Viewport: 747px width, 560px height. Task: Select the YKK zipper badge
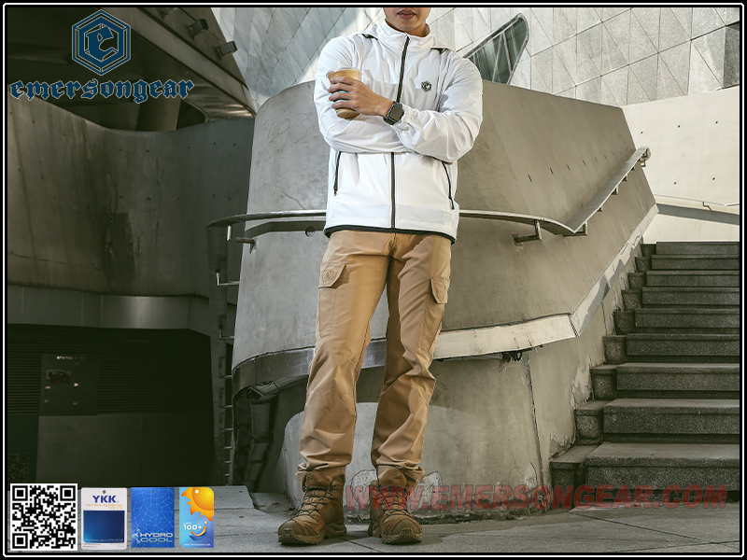point(103,517)
